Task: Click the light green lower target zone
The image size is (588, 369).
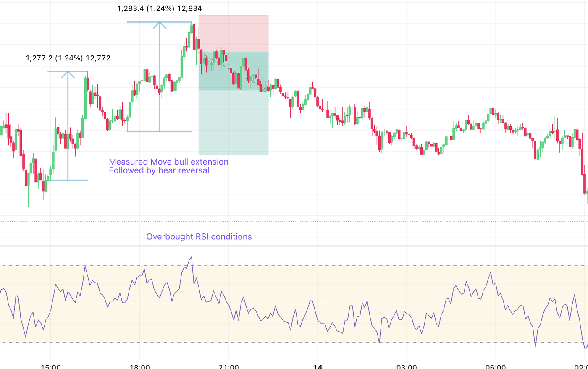Action: [x=234, y=123]
